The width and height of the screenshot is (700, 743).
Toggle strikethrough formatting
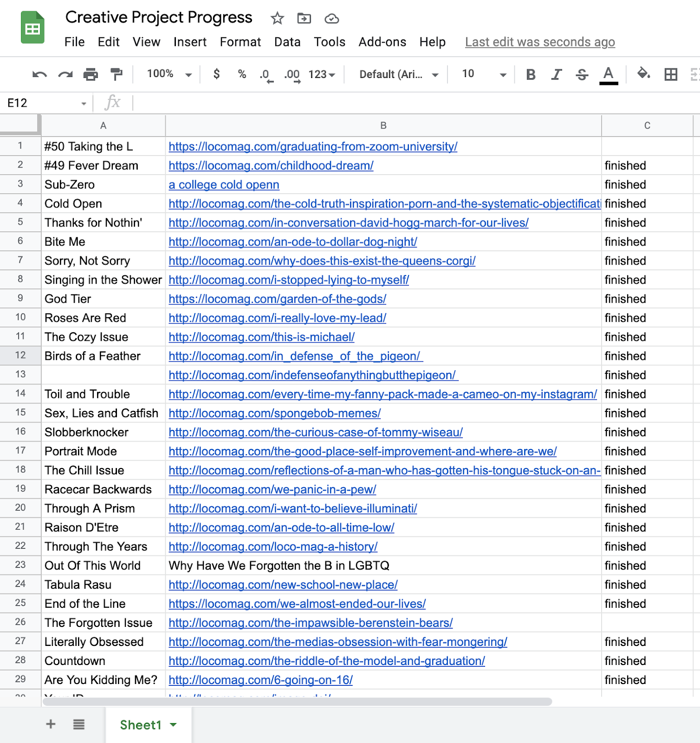point(582,74)
